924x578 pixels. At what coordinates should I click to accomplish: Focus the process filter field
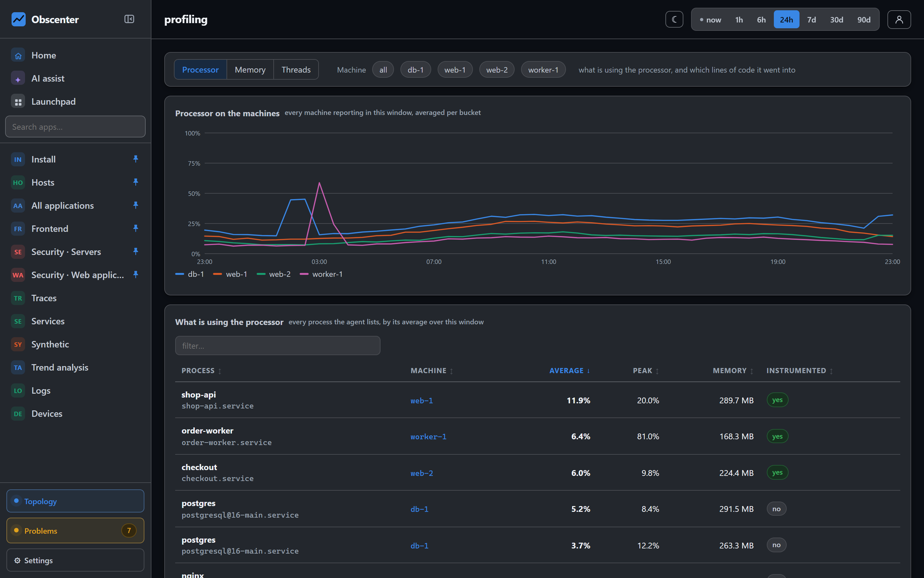click(x=278, y=346)
